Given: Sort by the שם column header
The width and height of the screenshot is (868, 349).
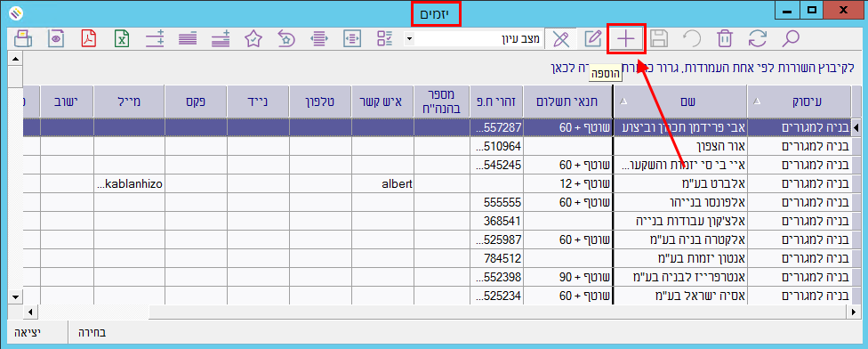Looking at the screenshot, I should pos(679,101).
